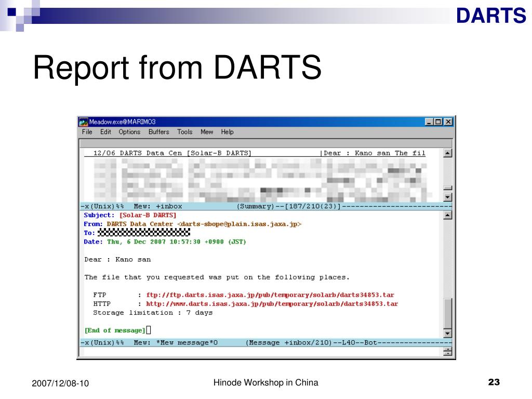
Task: Click the summary pane scrollbar thumb
Action: 447,188
